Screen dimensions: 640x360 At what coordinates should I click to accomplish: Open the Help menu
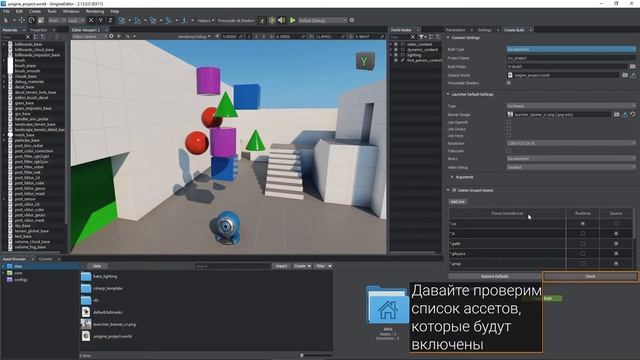click(x=115, y=11)
